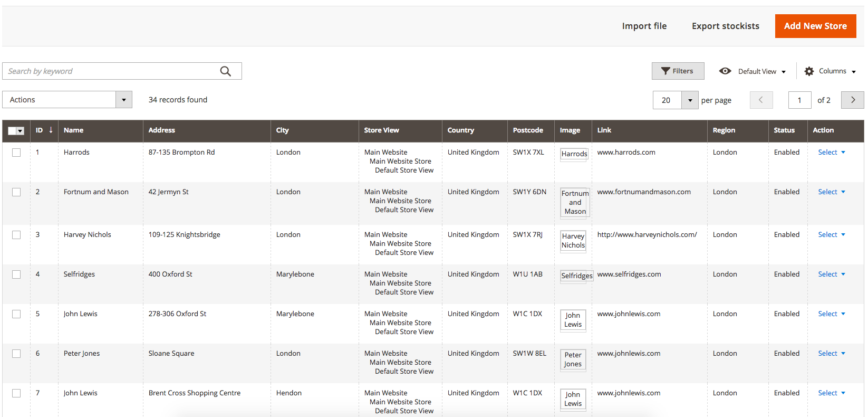This screenshot has height=417, width=868.
Task: Tick the checkbox for Harrods row
Action: [16, 153]
